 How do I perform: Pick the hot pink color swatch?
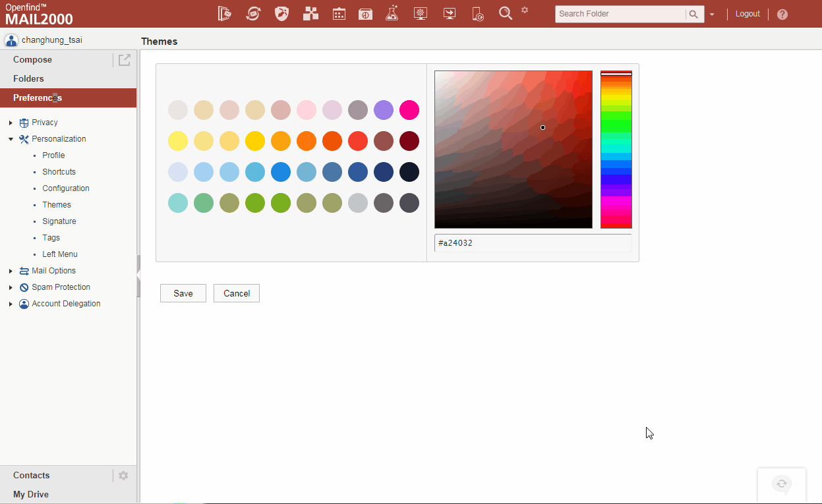click(409, 110)
